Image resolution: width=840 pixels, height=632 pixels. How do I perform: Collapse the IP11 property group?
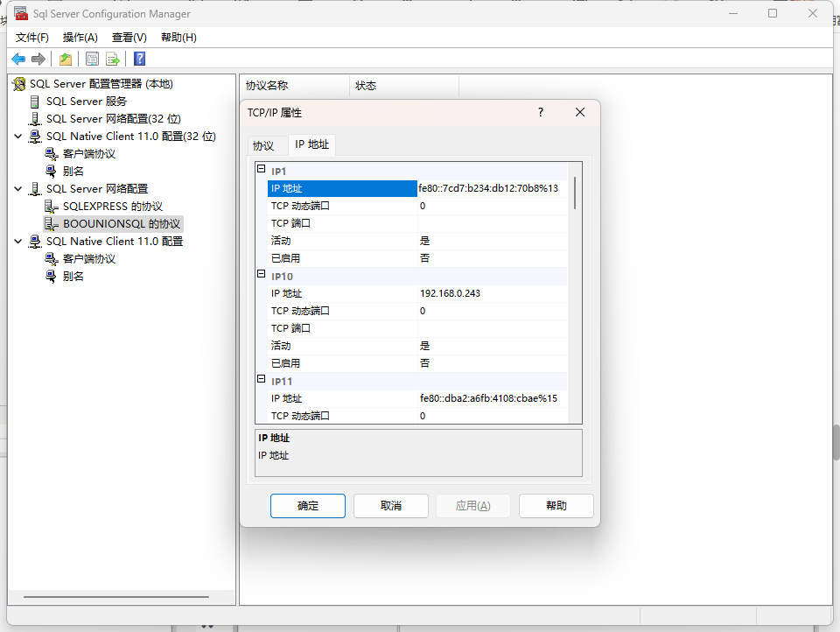pyautogui.click(x=262, y=379)
